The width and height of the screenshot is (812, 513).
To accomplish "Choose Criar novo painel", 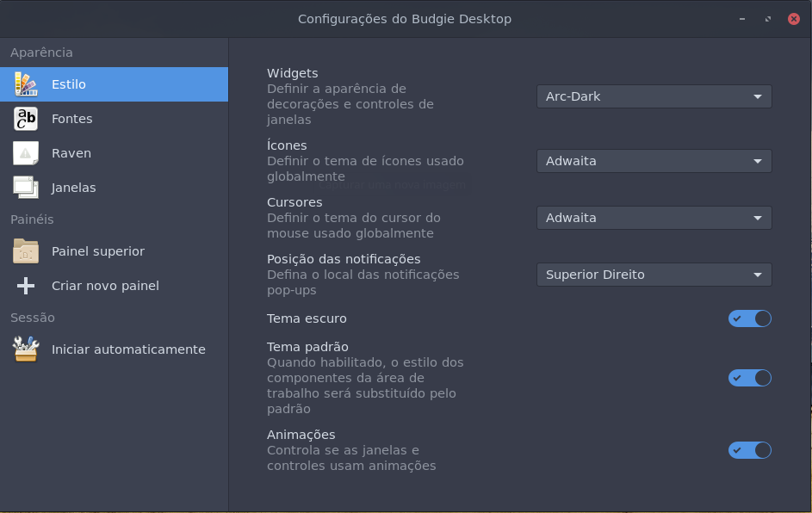I will [114, 286].
